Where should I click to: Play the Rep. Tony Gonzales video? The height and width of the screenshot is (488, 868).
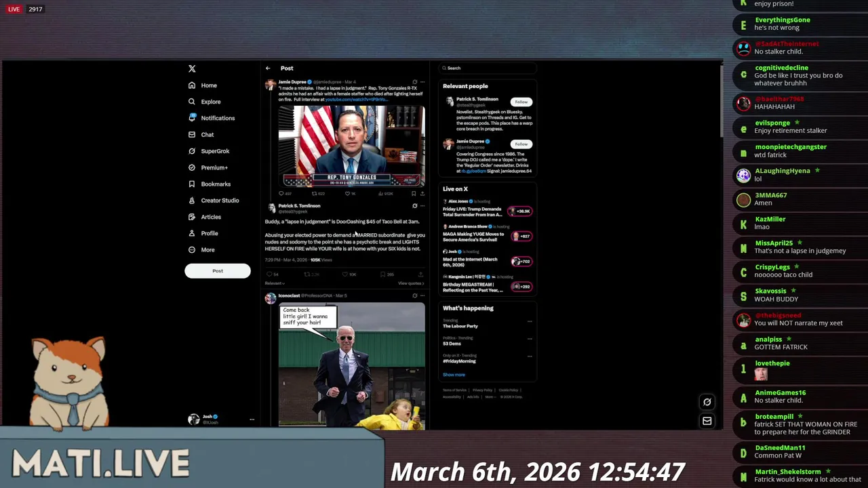(x=352, y=146)
